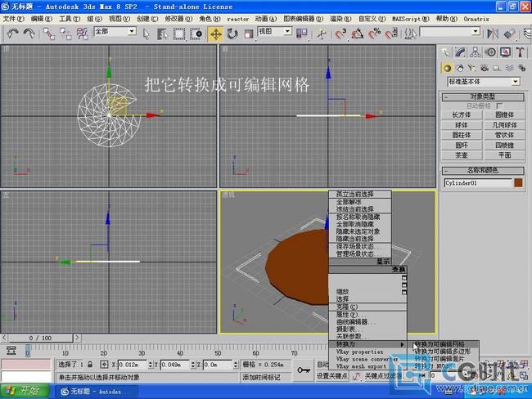
Task: Click the Select and Manipulate icon
Action: click(x=321, y=34)
